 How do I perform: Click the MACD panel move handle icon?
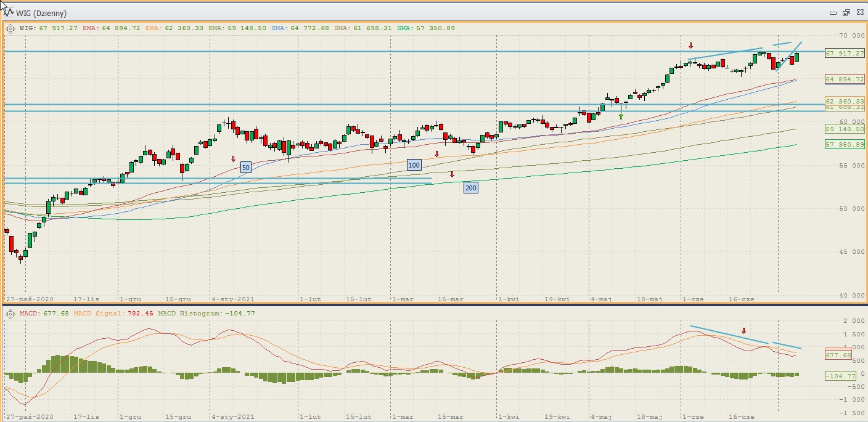tap(10, 314)
